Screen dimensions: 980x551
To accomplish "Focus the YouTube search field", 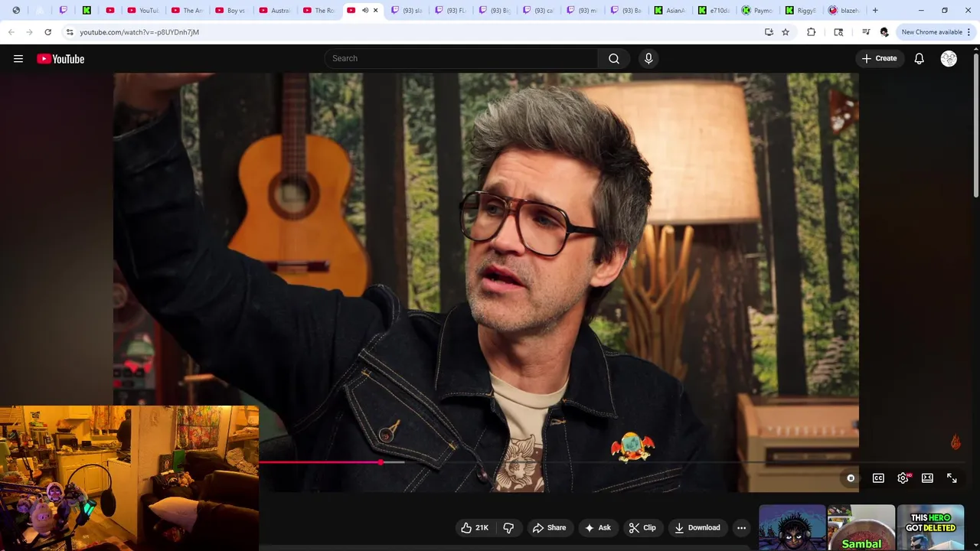I will click(x=462, y=59).
